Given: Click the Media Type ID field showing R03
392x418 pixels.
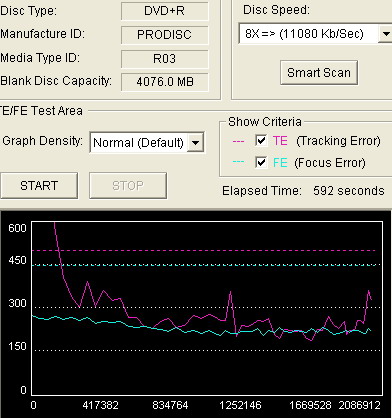Looking at the screenshot, I should 165,59.
